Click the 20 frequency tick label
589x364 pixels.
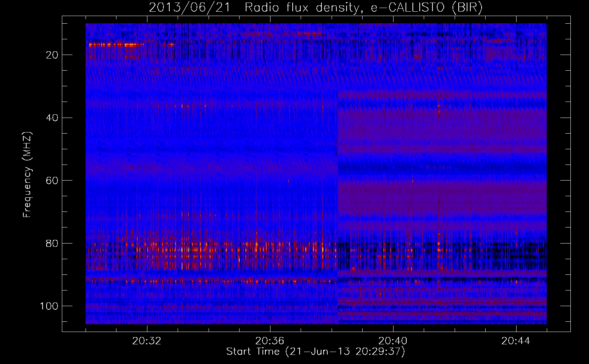pos(52,55)
